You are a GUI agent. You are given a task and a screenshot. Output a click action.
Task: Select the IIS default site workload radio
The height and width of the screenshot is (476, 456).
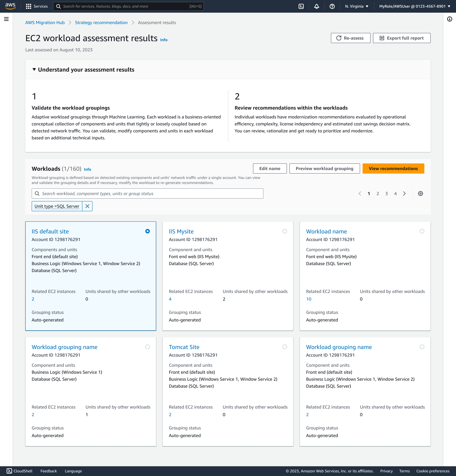147,231
